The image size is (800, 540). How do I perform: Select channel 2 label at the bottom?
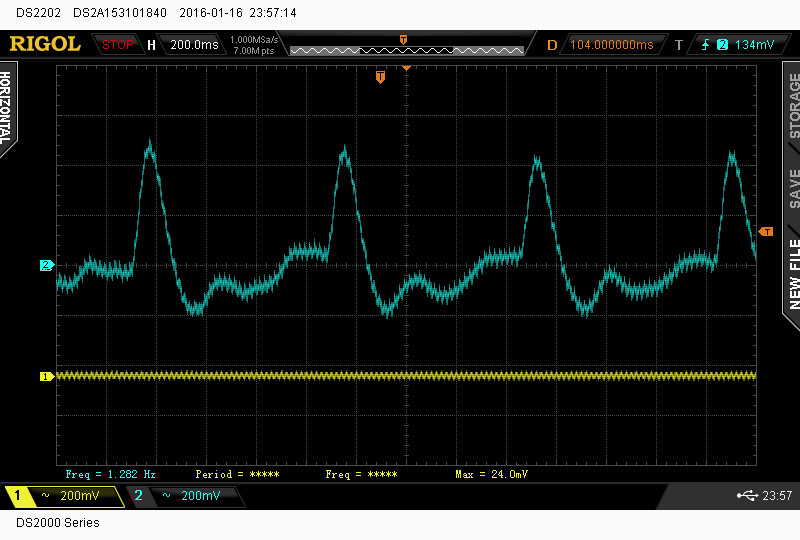138,496
